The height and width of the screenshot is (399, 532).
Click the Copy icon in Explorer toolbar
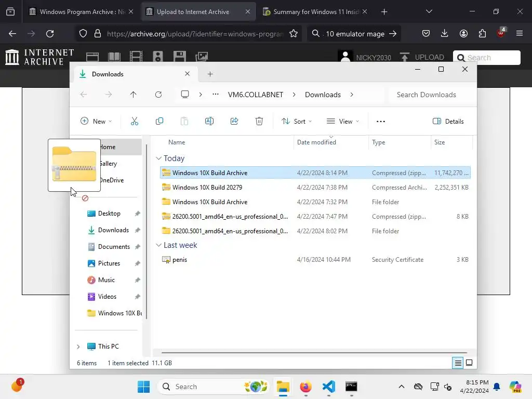159,121
